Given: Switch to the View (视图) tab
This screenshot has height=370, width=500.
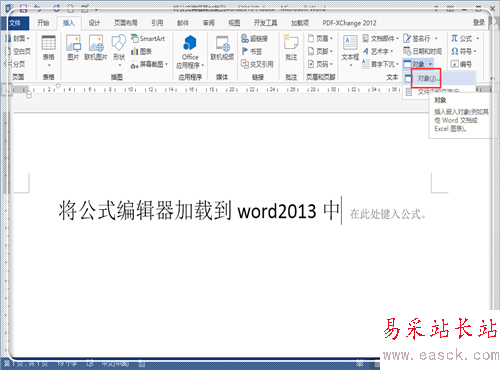Looking at the screenshot, I should (234, 23).
